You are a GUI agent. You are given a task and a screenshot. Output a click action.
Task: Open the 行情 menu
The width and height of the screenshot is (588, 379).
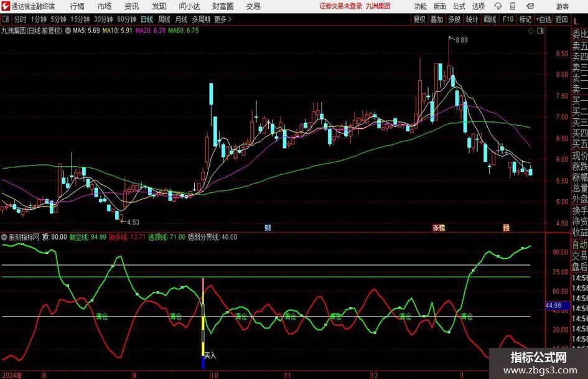[77, 6]
